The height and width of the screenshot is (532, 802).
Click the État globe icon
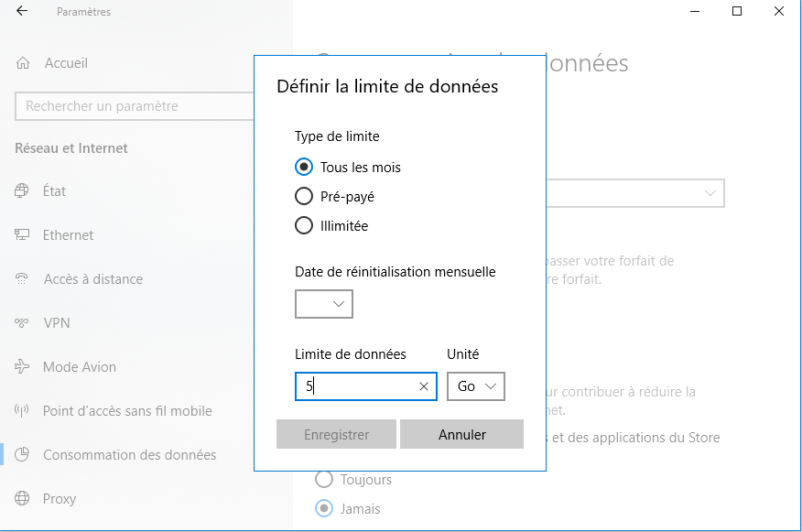coord(23,191)
